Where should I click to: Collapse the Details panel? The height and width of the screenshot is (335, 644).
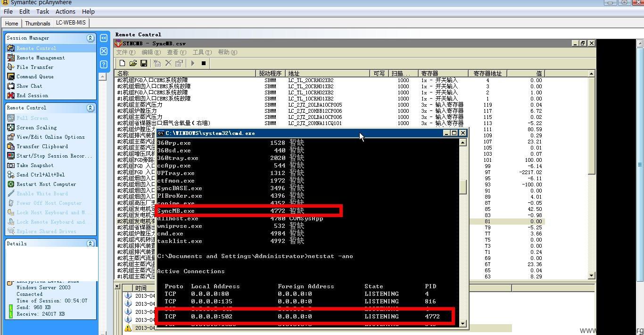[x=90, y=243]
